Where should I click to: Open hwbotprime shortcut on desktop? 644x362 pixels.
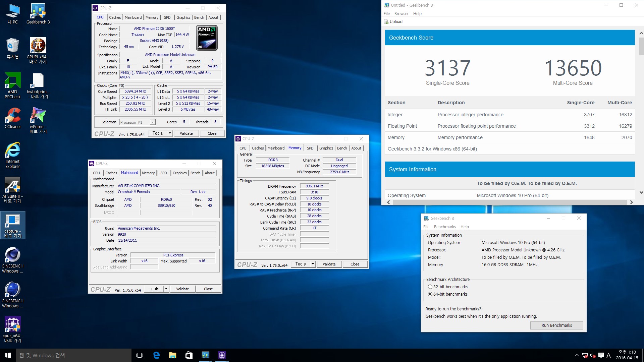click(38, 85)
